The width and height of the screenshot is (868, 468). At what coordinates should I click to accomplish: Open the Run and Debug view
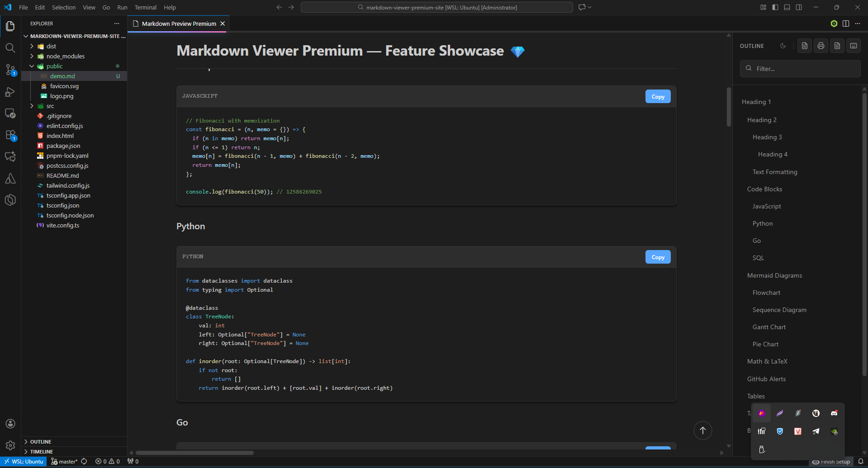(10, 92)
